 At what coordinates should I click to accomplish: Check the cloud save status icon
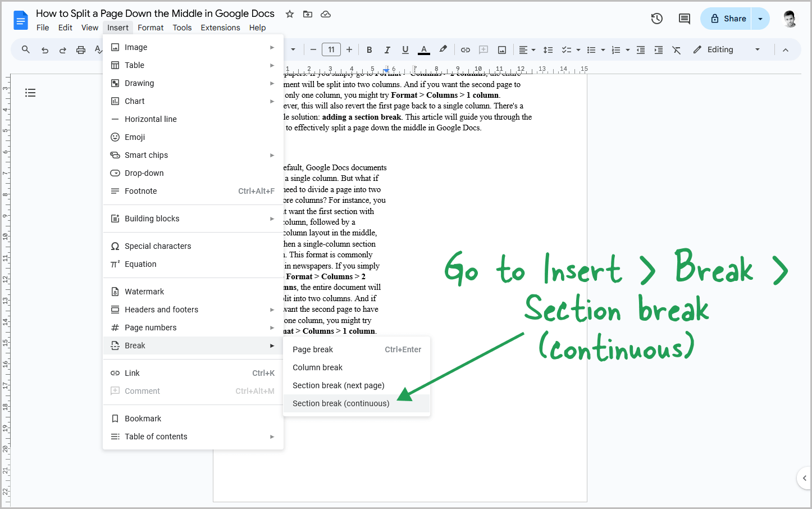pyautogui.click(x=326, y=14)
